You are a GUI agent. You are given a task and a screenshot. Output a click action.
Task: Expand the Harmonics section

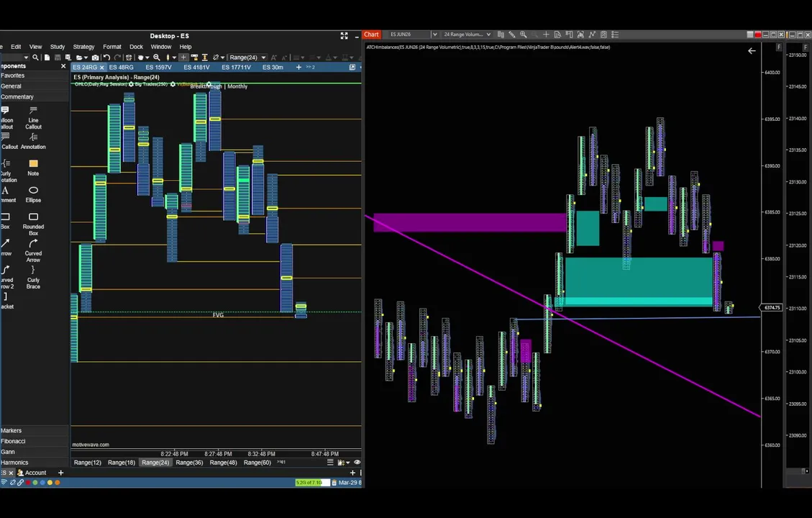35,463
